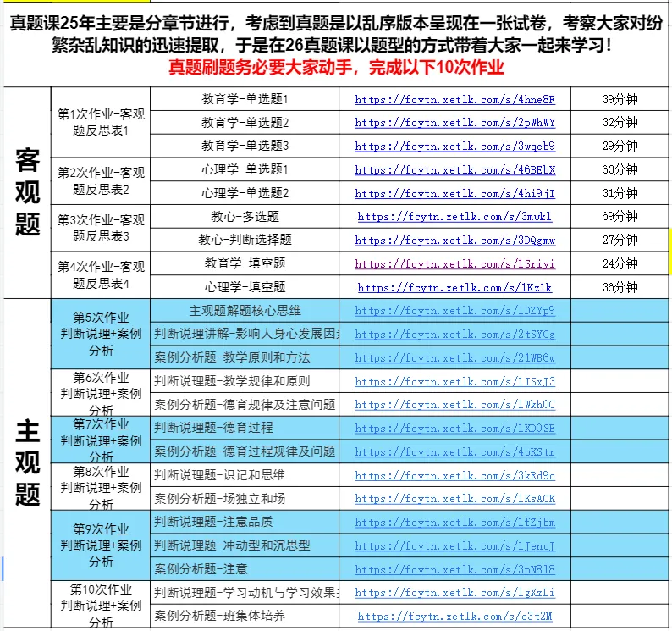This screenshot has width=672, height=631.
Task: Select merged cell 第5次作业 判断说理+案例分析
Action: 101,334
